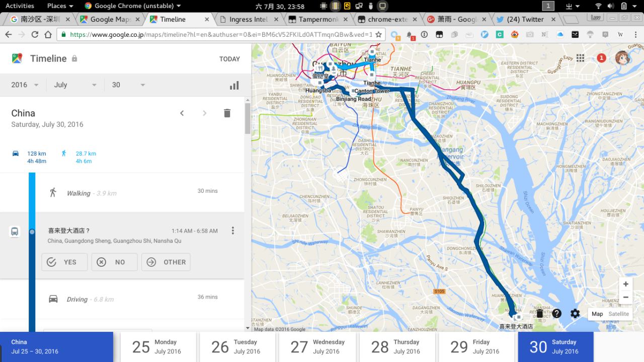The height and width of the screenshot is (362, 644).
Task: Open map settings gear icon
Action: pyautogui.click(x=575, y=313)
